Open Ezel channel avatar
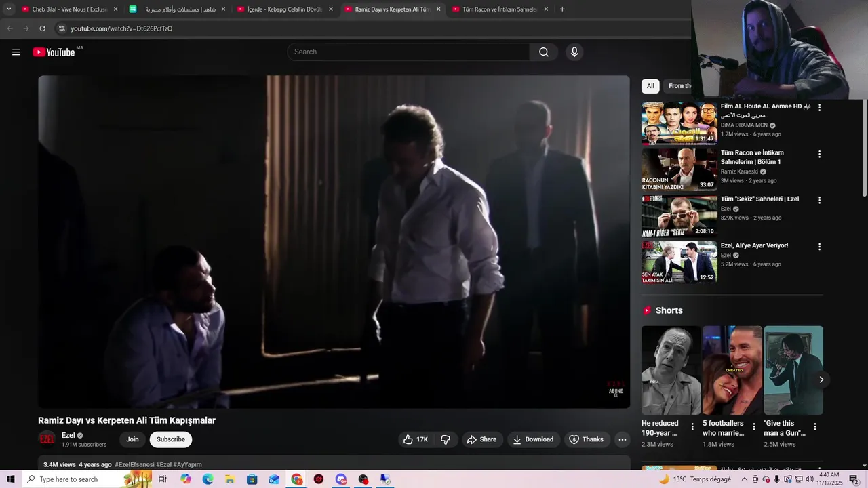Screen dimensions: 868x488 point(47,439)
